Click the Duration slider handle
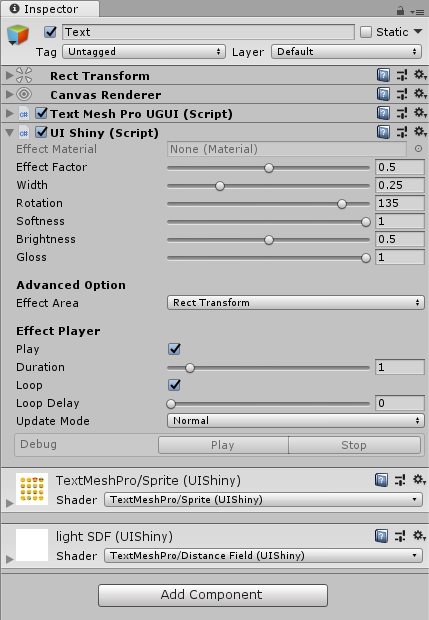429x620 pixels. (190, 368)
